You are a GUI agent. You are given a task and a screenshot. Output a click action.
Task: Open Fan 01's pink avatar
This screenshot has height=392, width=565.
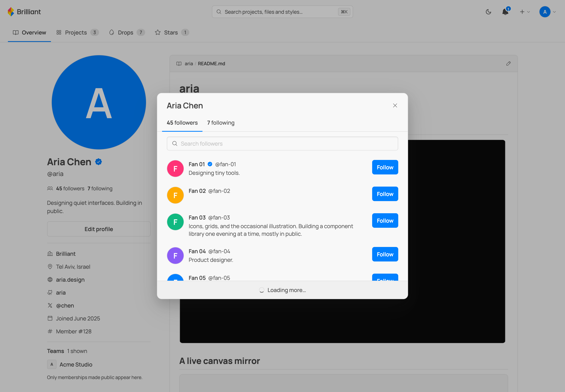175,169
